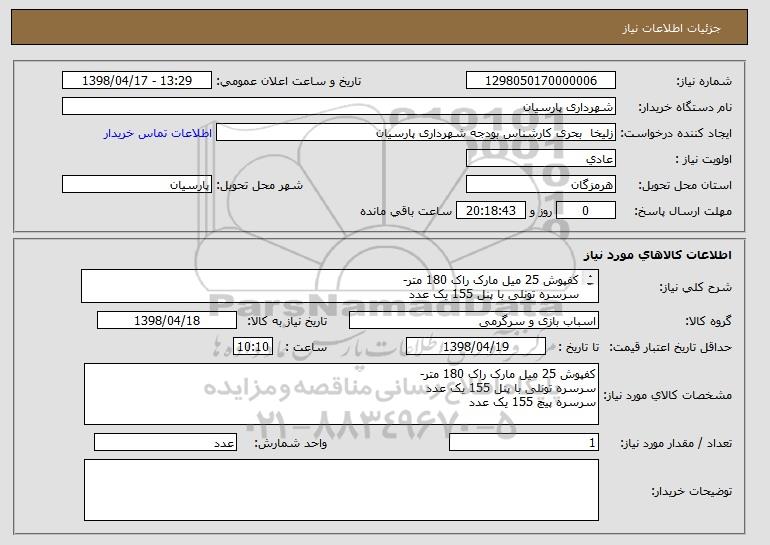Click the remaining days field showing 0

pyautogui.click(x=586, y=211)
